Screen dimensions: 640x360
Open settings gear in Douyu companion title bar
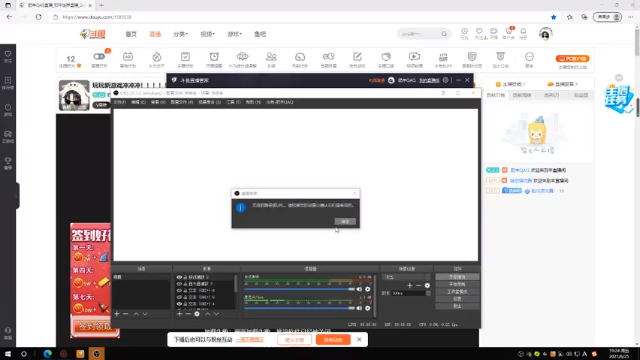[446, 80]
